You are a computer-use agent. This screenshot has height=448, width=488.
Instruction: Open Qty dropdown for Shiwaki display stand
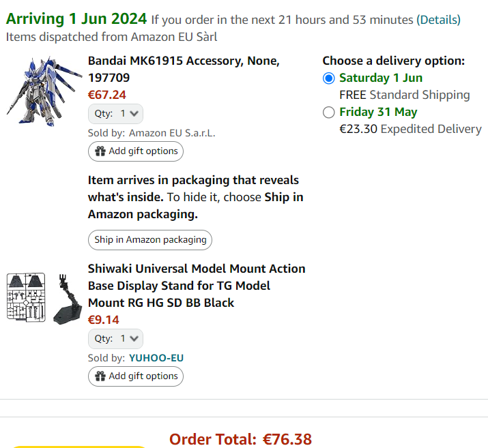click(115, 339)
